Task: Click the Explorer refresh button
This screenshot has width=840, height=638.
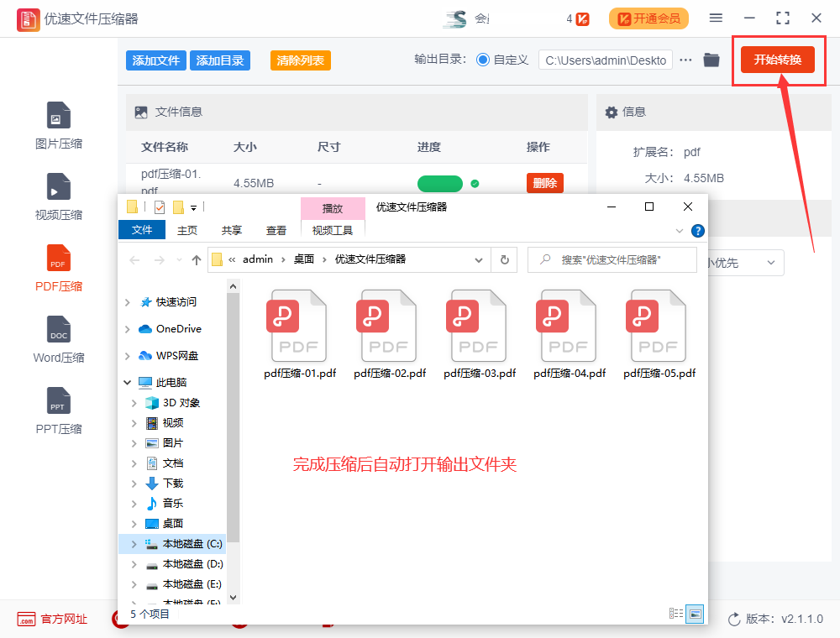Action: point(504,259)
